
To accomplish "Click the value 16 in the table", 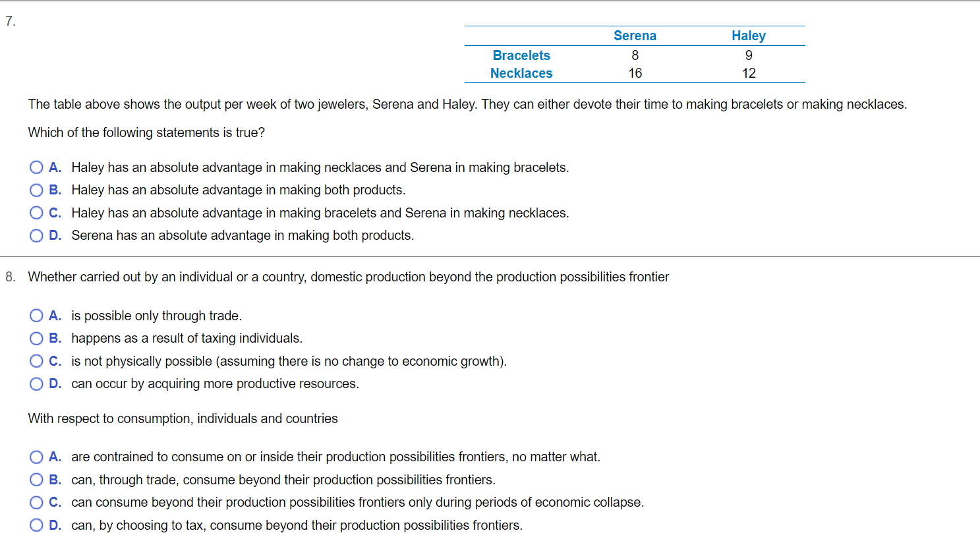I will pos(635,73).
